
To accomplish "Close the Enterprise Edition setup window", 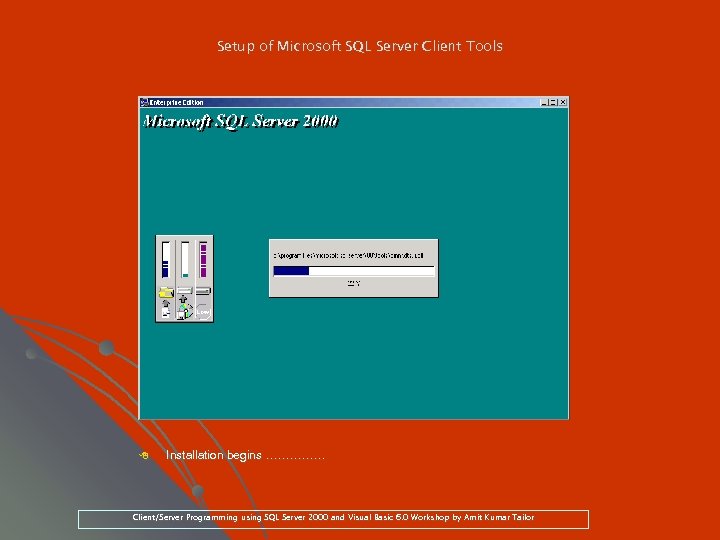I will [x=563, y=102].
